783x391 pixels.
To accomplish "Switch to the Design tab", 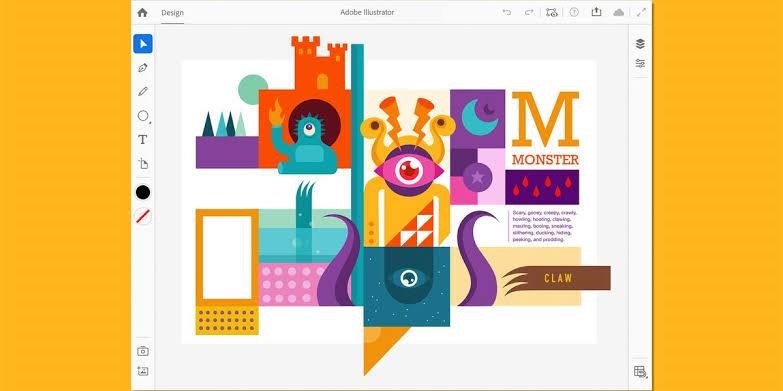I will 172,12.
